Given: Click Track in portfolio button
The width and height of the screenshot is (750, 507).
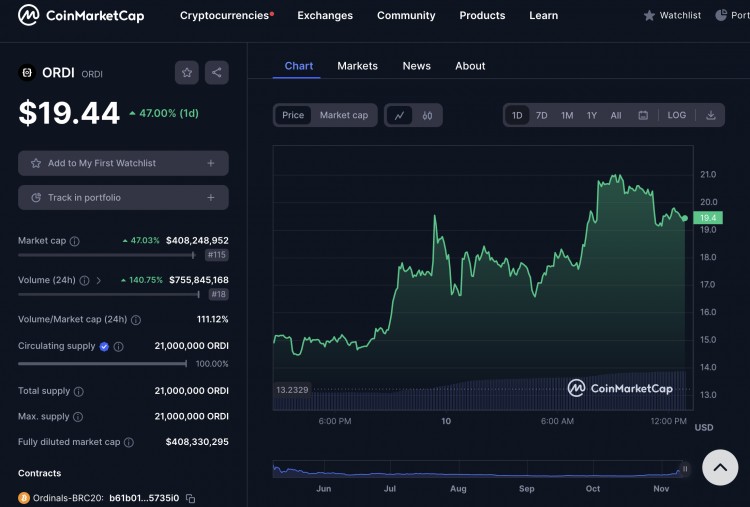Looking at the screenshot, I should click(x=123, y=198).
